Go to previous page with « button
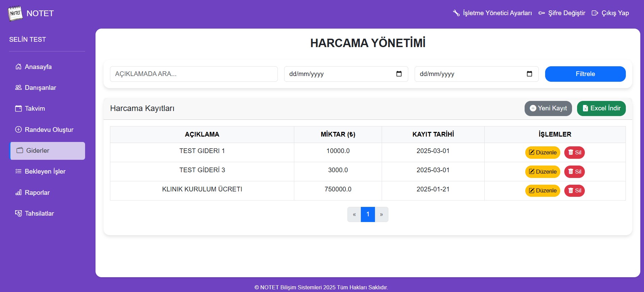644x292 pixels. tap(354, 214)
